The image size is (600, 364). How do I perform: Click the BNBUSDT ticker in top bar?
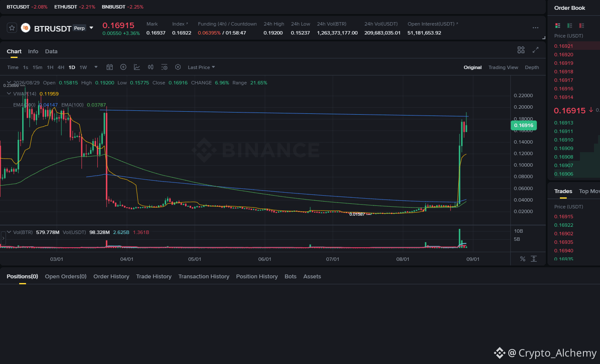tap(122, 7)
